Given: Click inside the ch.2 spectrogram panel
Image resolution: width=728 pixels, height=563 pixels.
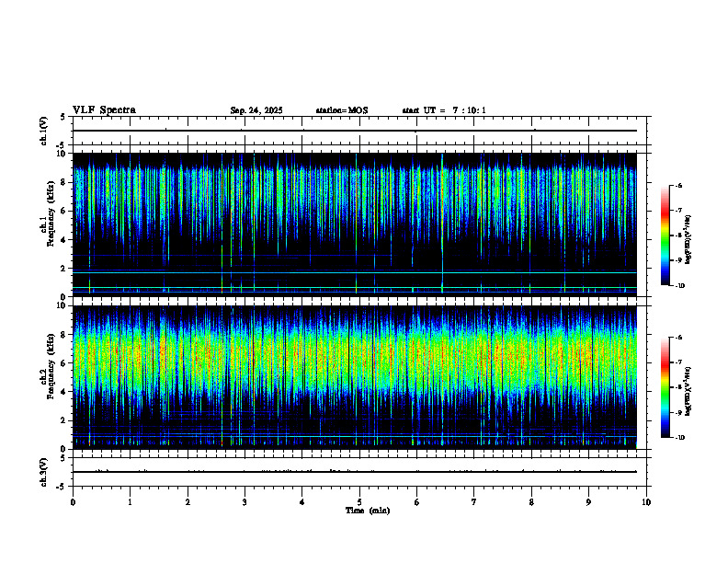Looking at the screenshot, I should pos(355,377).
